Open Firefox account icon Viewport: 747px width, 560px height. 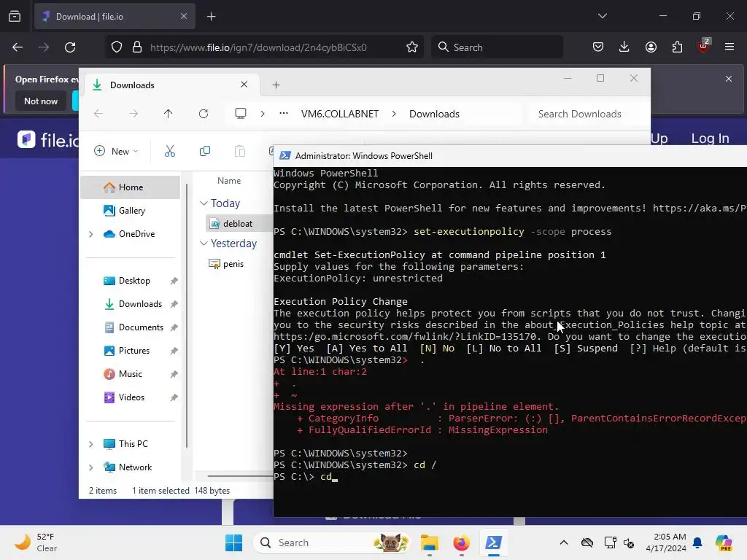651,47
